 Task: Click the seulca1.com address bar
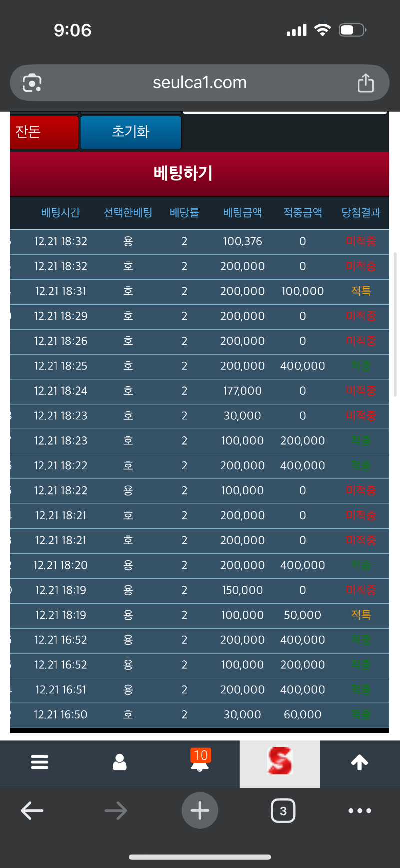200,83
